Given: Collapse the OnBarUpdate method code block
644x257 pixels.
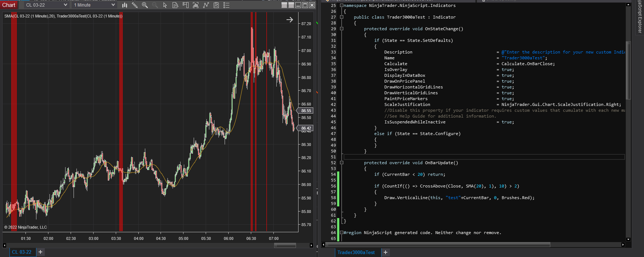Looking at the screenshot, I should 341,163.
